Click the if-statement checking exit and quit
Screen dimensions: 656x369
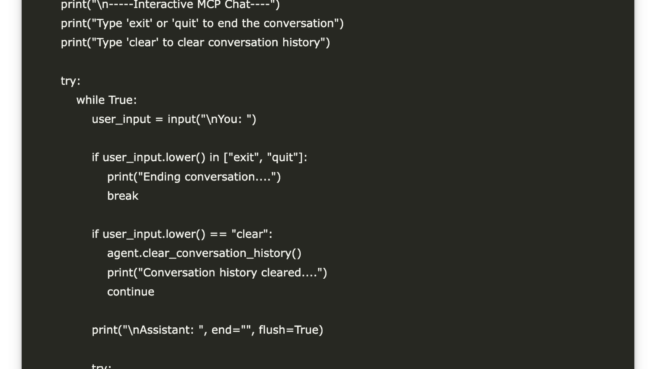200,158
